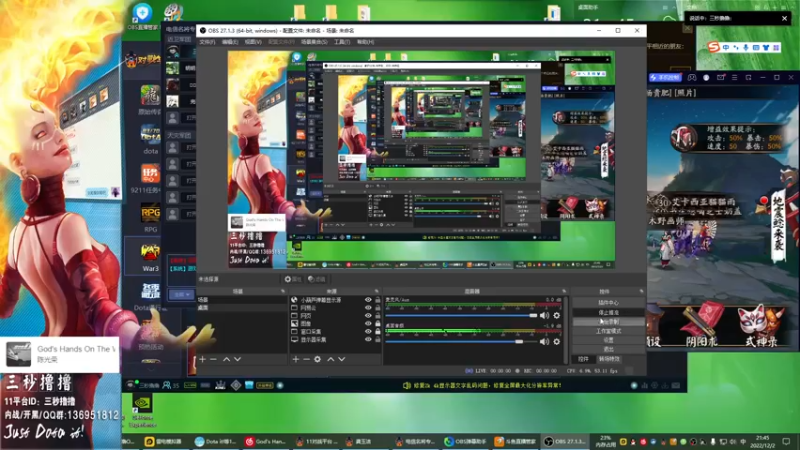Toggle visibility of the 网易云 source

click(x=368, y=308)
